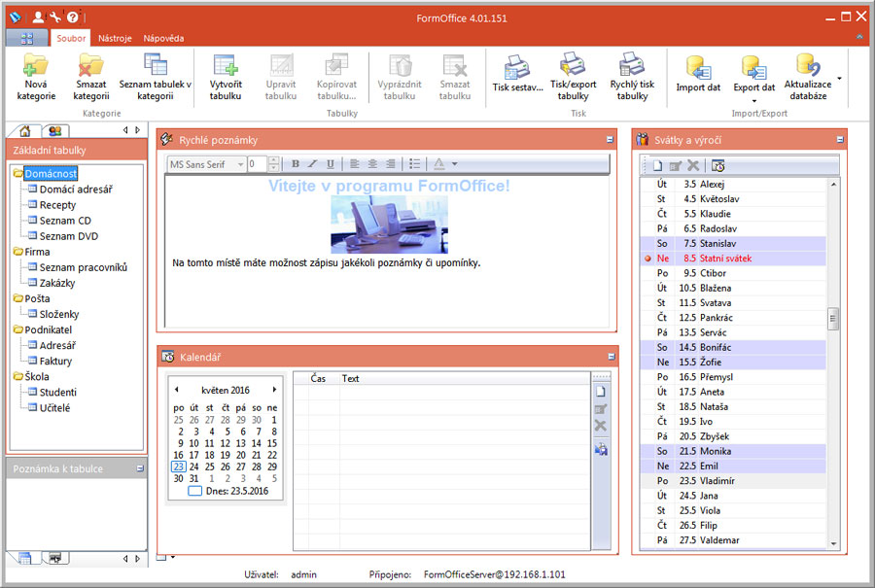The width and height of the screenshot is (875, 588).
Task: Click Upravit tabulku icon
Action: pyautogui.click(x=281, y=65)
